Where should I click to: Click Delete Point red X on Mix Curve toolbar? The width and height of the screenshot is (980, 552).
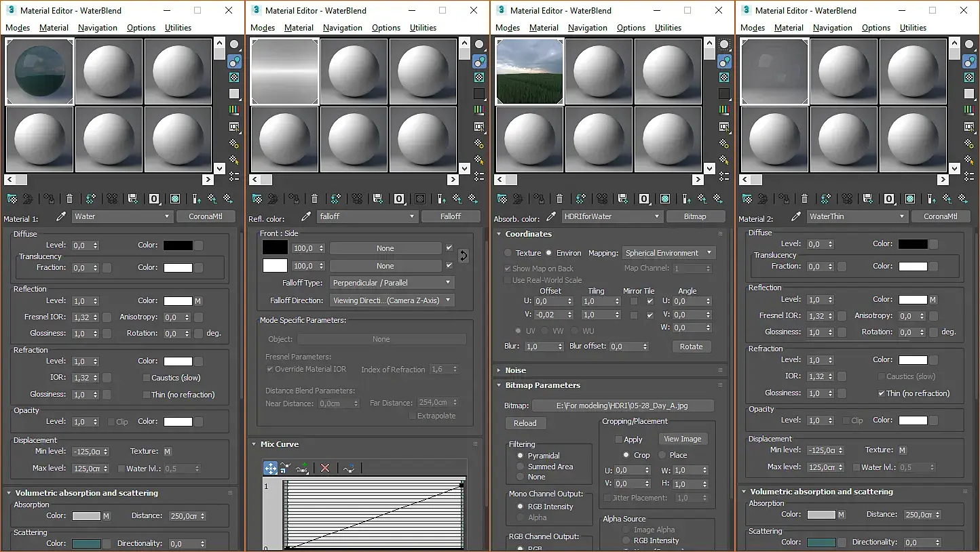pyautogui.click(x=325, y=468)
